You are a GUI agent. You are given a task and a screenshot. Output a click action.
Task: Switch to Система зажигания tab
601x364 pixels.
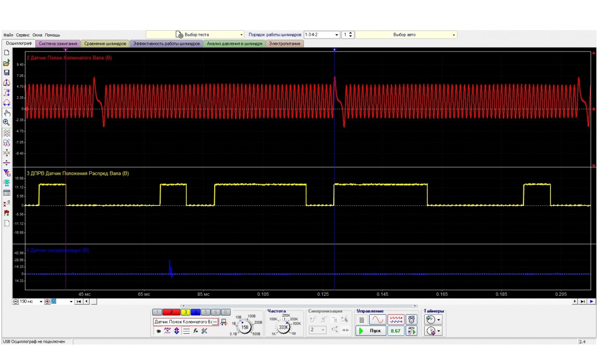58,44
